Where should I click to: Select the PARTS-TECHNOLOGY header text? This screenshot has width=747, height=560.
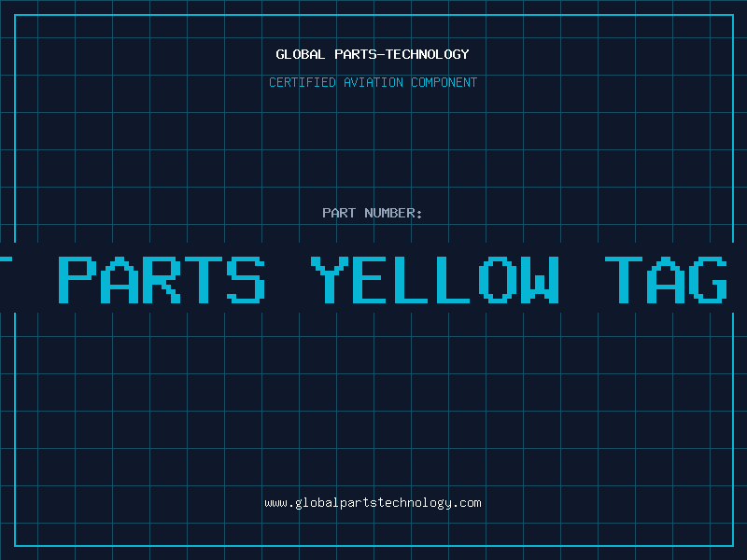(402, 54)
